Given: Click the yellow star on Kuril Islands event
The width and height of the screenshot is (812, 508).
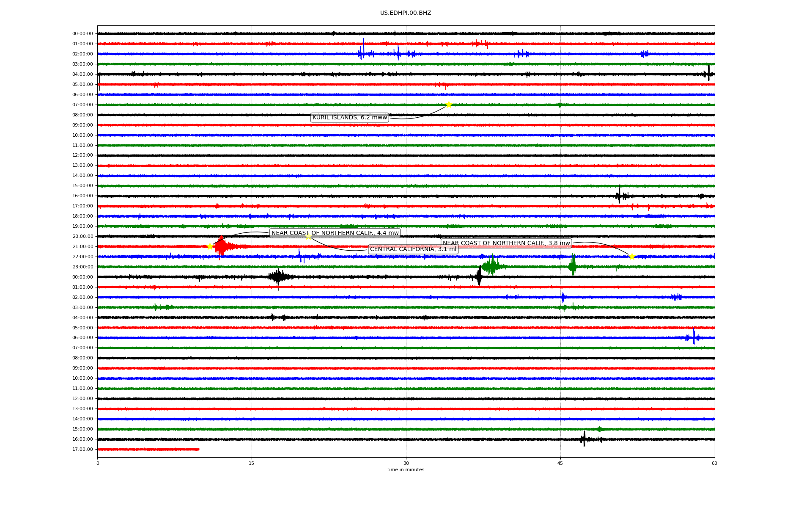Looking at the screenshot, I should pos(449,105).
